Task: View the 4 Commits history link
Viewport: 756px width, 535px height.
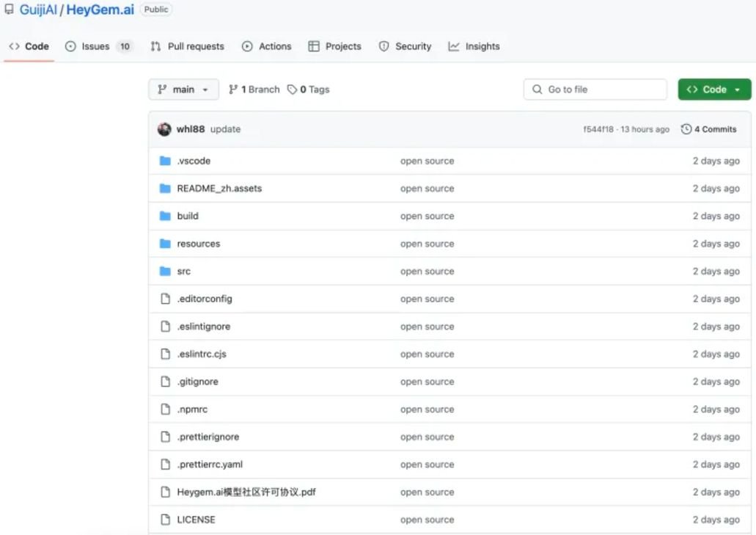Action: (715, 129)
